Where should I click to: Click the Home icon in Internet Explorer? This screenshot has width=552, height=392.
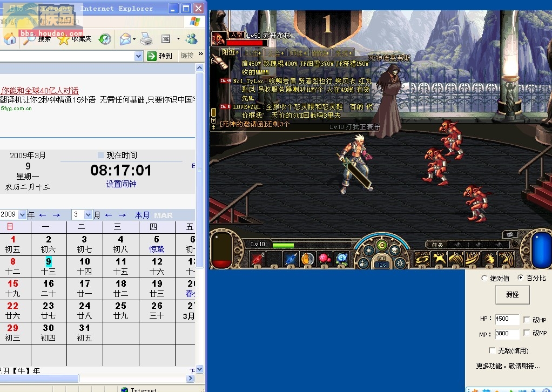pyautogui.click(x=10, y=39)
